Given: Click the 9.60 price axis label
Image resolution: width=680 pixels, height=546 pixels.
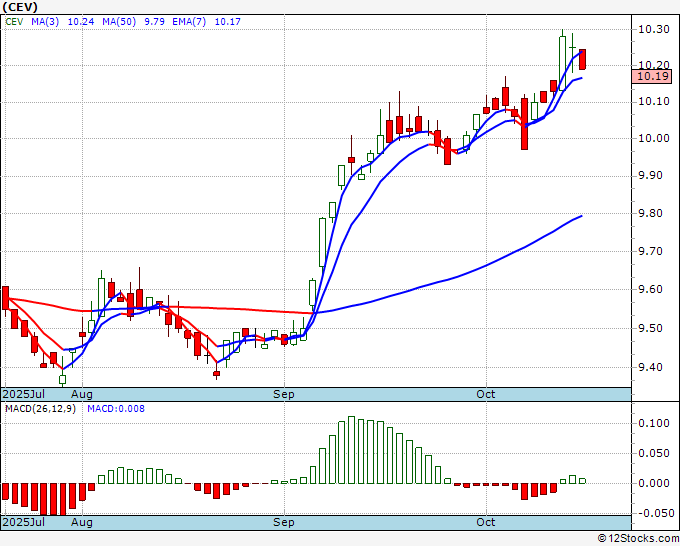Looking at the screenshot, I should point(653,289).
